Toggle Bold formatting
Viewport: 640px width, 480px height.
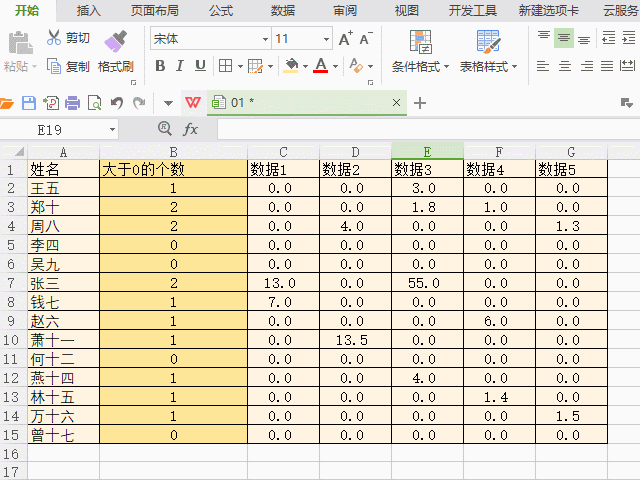(x=159, y=66)
